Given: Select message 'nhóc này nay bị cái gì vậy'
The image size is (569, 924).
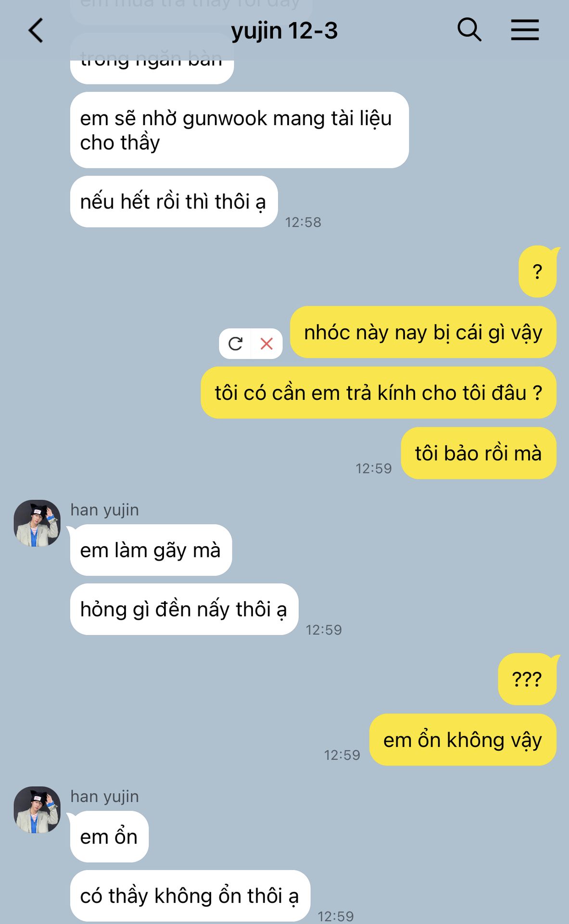Looking at the screenshot, I should coord(423,332).
